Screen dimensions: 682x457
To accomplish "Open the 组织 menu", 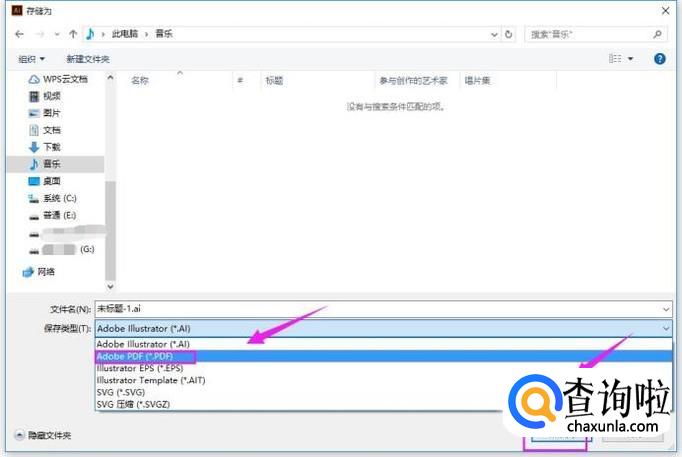I will click(31, 59).
